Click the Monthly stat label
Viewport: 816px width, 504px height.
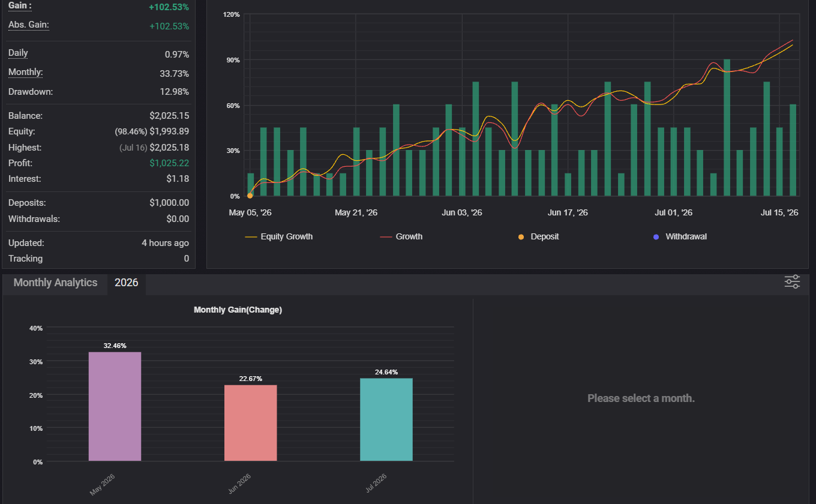[26, 72]
